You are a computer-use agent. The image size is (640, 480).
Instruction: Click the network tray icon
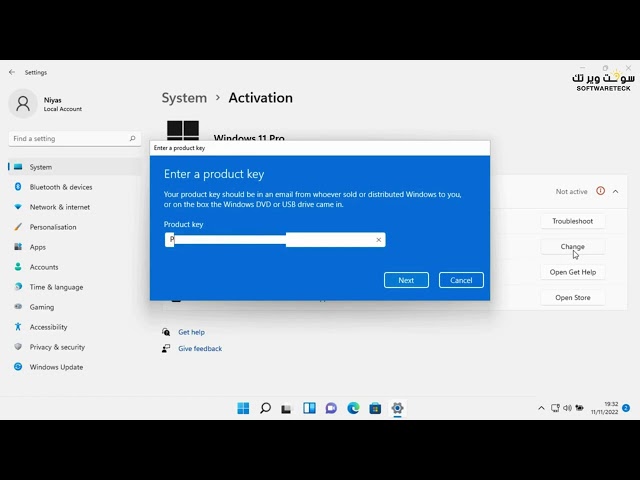[555, 408]
